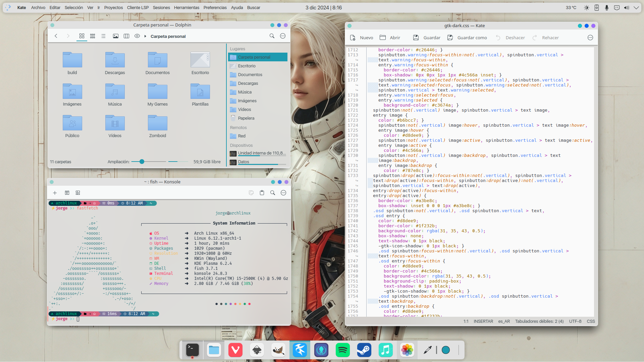Click Carpeta personal breadcrumb location
The height and width of the screenshot is (362, 644).
click(168, 36)
